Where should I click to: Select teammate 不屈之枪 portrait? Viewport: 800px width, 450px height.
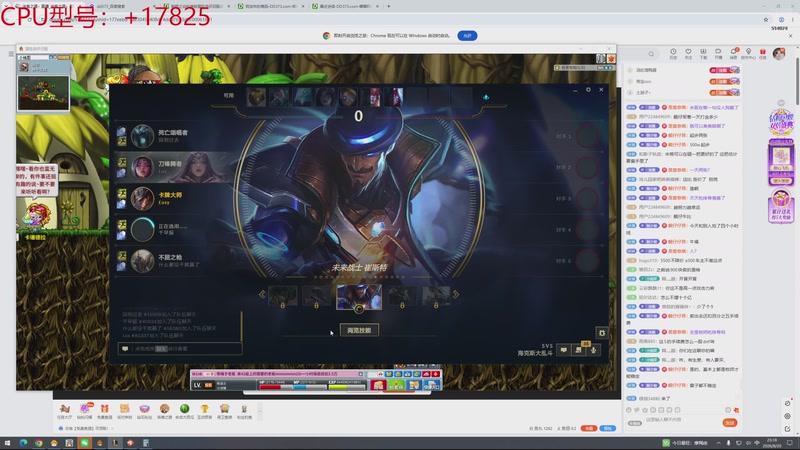coord(142,261)
